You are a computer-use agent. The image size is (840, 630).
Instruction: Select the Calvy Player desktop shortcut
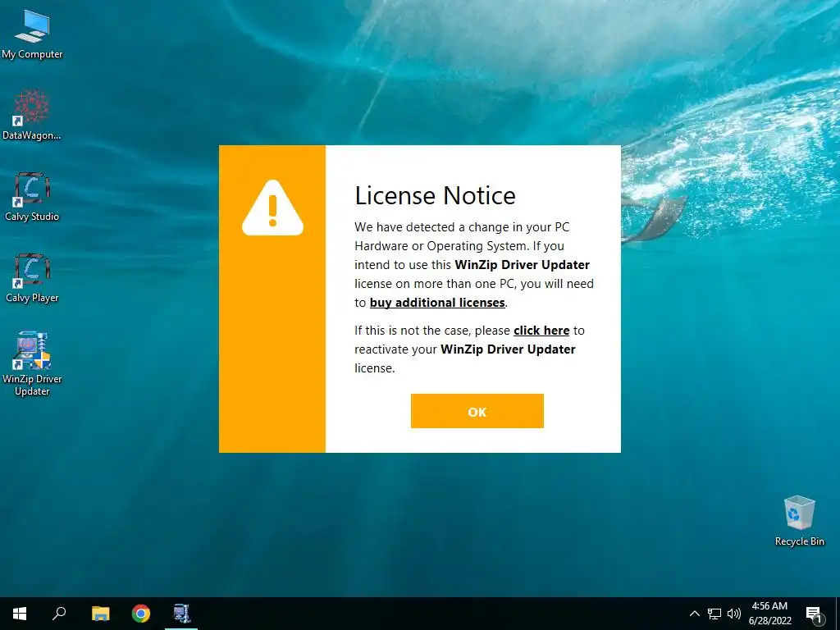point(32,278)
